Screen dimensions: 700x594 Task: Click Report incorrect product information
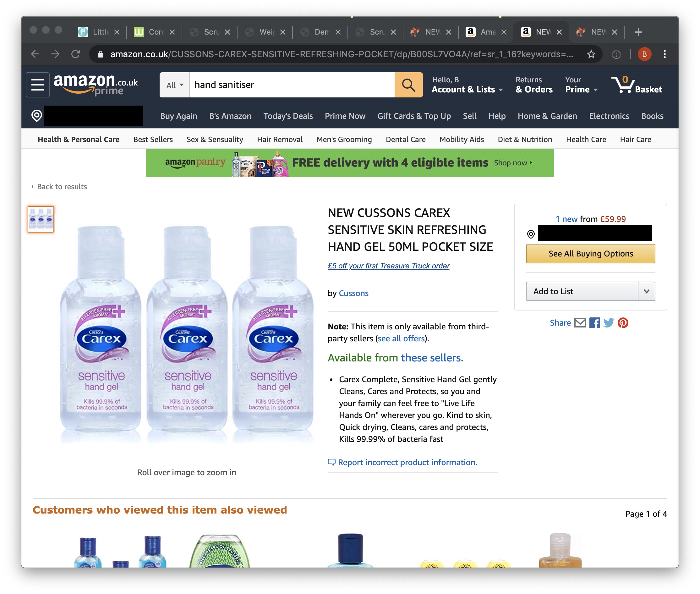407,462
